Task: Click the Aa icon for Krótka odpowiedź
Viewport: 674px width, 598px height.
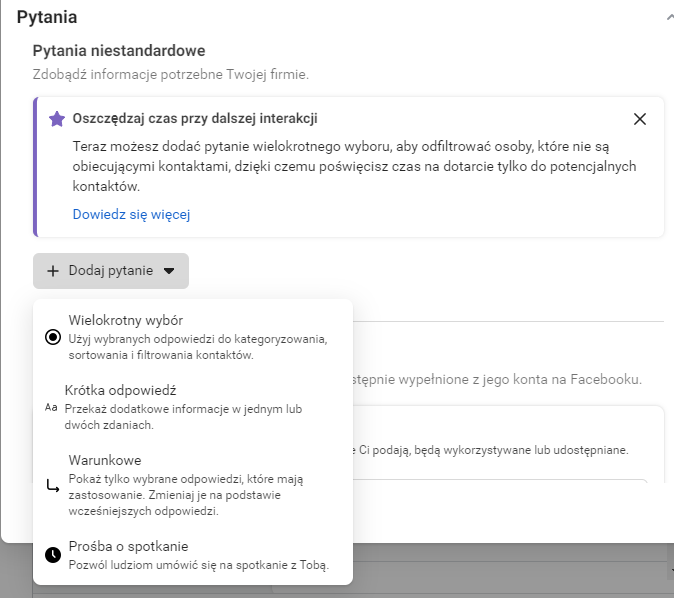Action: click(52, 408)
